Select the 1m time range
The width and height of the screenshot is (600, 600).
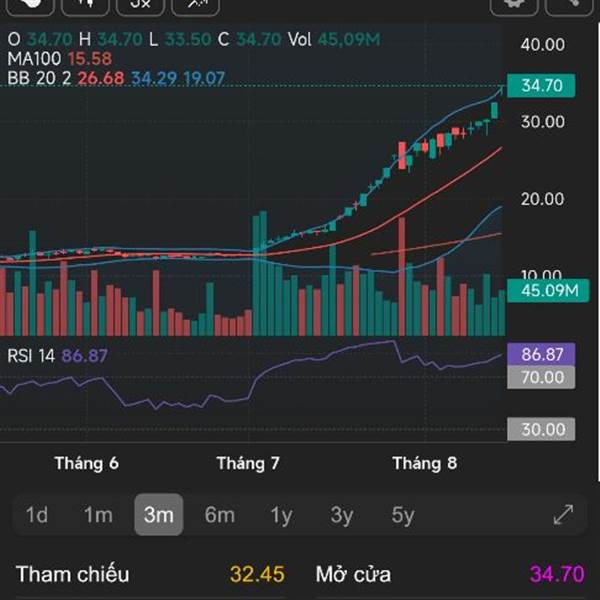[98, 515]
